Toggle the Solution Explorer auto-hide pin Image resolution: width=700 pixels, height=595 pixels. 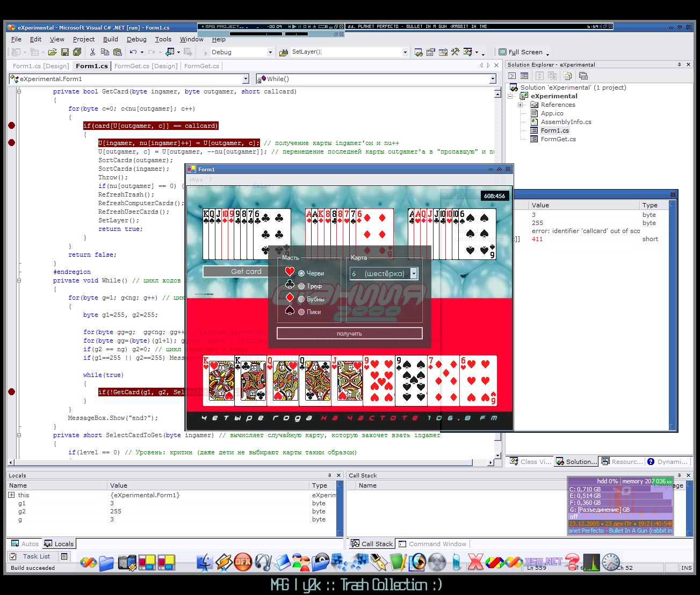click(679, 64)
